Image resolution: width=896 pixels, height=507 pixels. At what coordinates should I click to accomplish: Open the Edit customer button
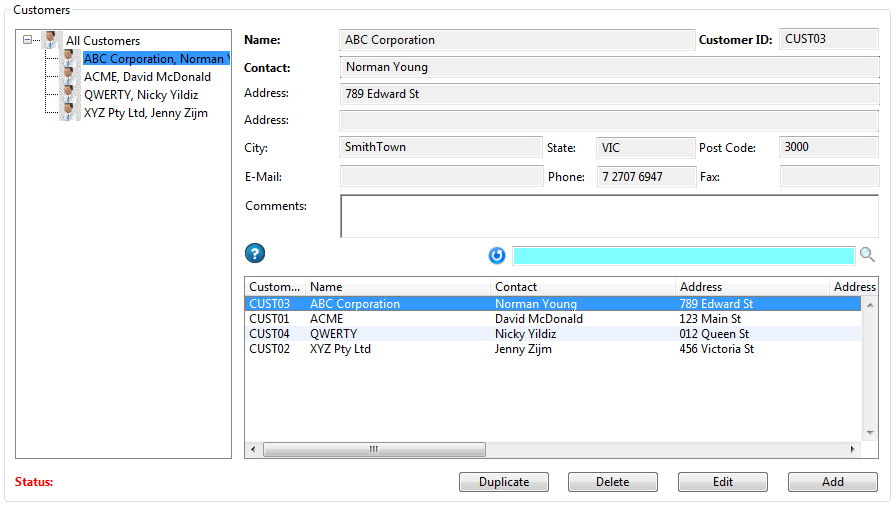coord(722,482)
